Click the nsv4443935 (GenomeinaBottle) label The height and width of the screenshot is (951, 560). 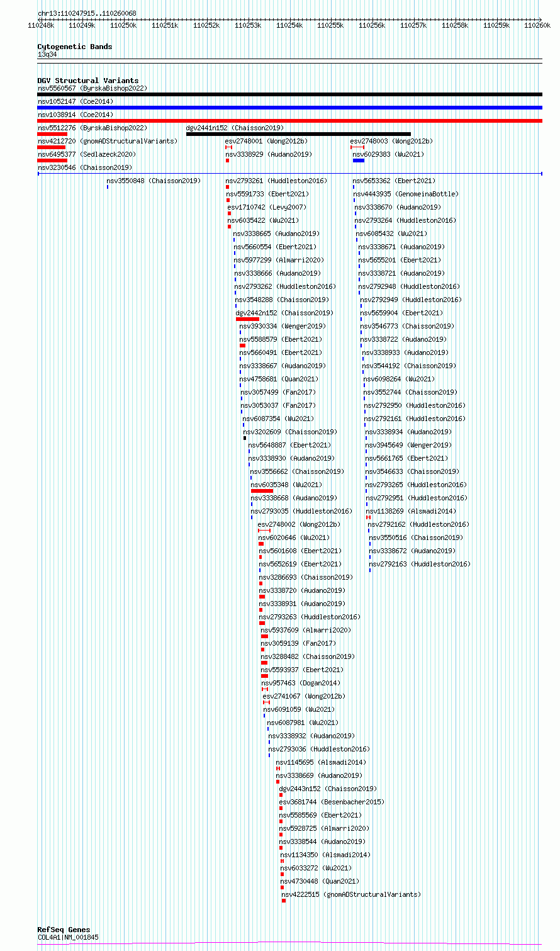[x=406, y=194]
